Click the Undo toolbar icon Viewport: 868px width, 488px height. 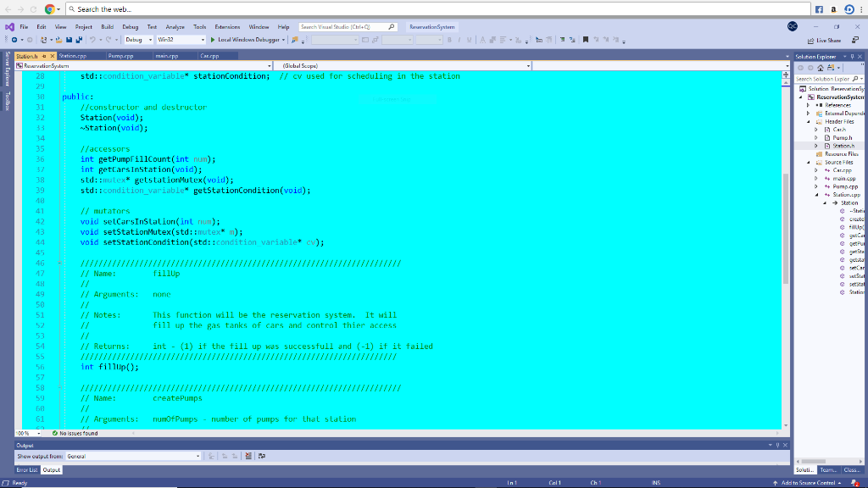pyautogui.click(x=92, y=38)
